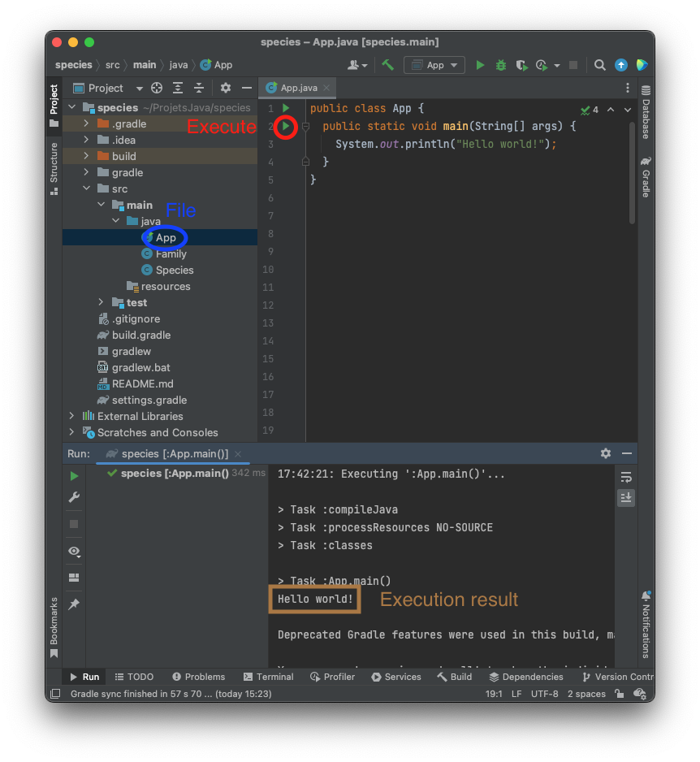
Task: Click the editor vertical scrollbar
Action: pyautogui.click(x=632, y=173)
